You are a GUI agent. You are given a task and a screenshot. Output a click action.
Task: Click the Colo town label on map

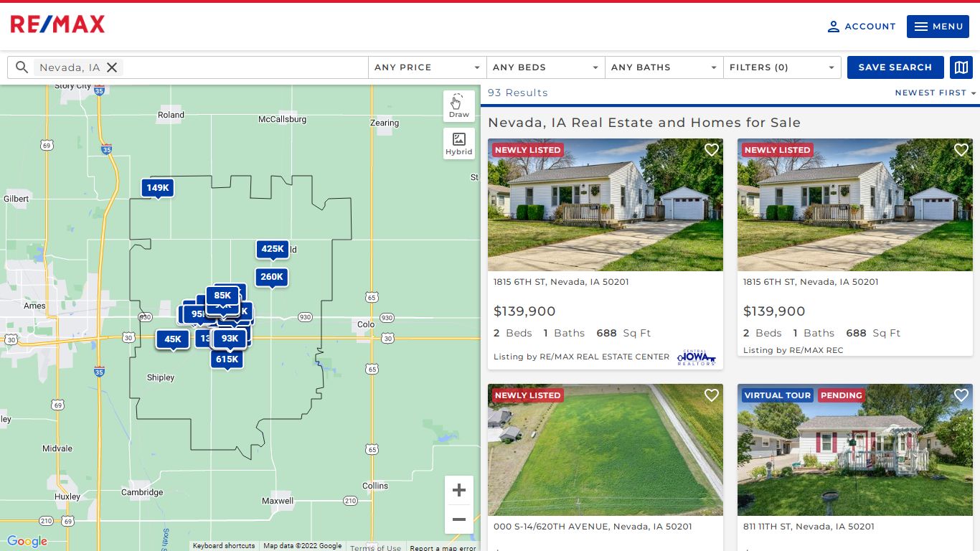(x=366, y=324)
